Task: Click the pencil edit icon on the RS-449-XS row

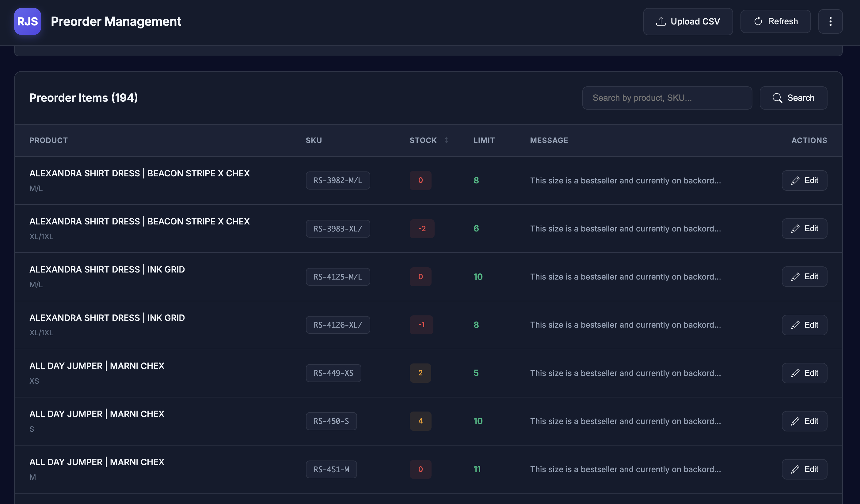Action: click(x=795, y=373)
